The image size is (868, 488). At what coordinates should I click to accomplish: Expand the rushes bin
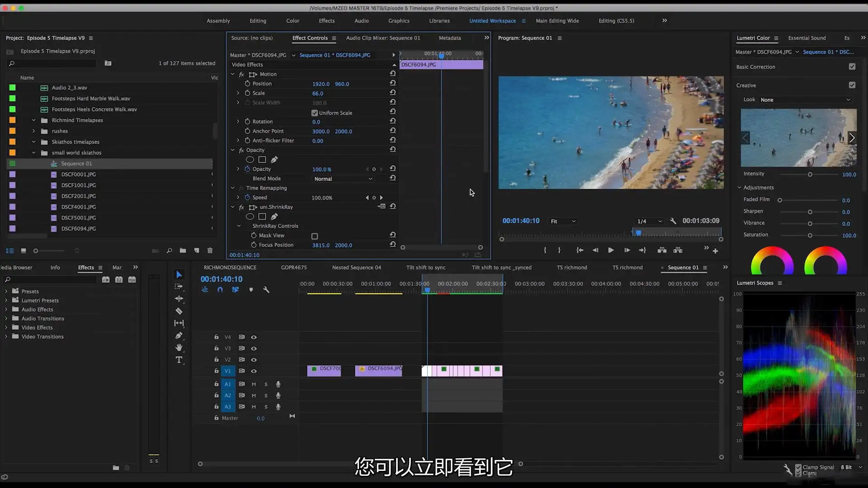click(33, 131)
